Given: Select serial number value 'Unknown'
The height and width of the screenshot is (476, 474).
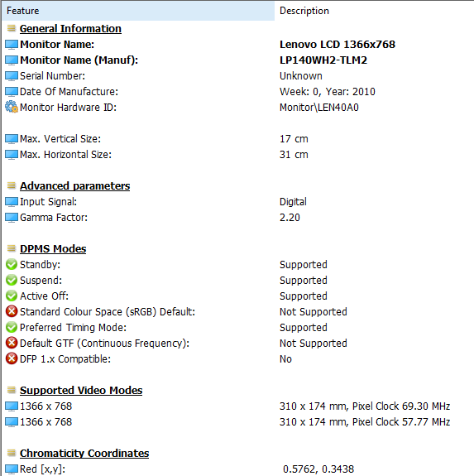Looking at the screenshot, I should click(x=301, y=76).
